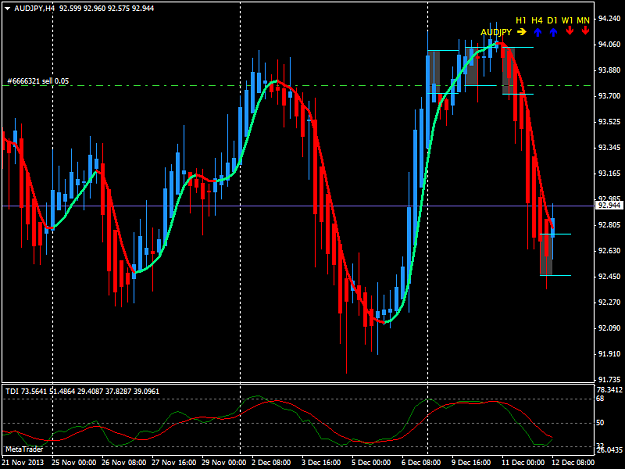Click the TDI indicator values label

(83, 391)
